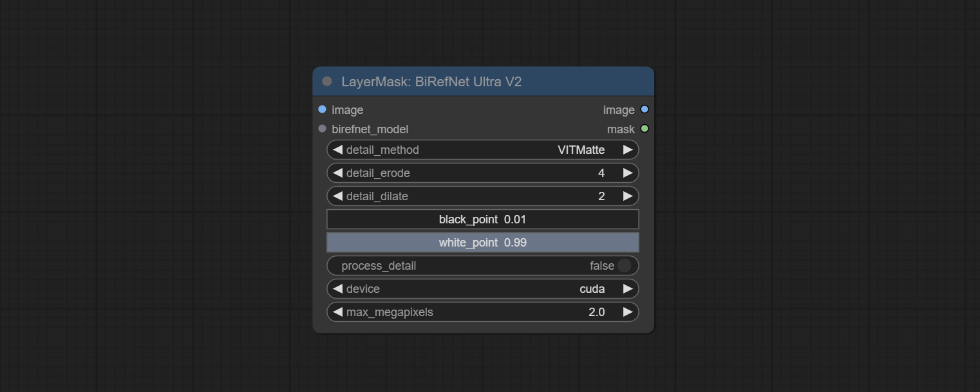Screen dimensions: 980x392
Task: Open the device cuda dropdown
Action: tap(591, 289)
